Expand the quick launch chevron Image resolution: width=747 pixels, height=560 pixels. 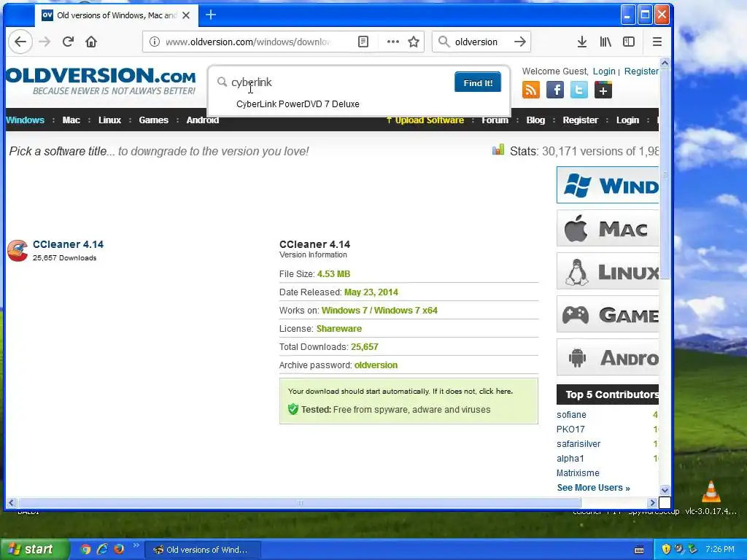click(x=136, y=545)
